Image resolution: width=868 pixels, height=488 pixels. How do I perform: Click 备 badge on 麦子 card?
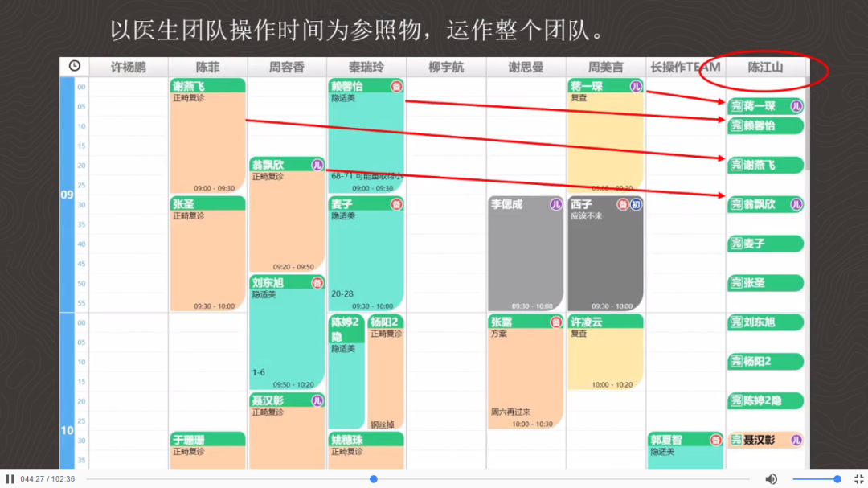tap(396, 204)
